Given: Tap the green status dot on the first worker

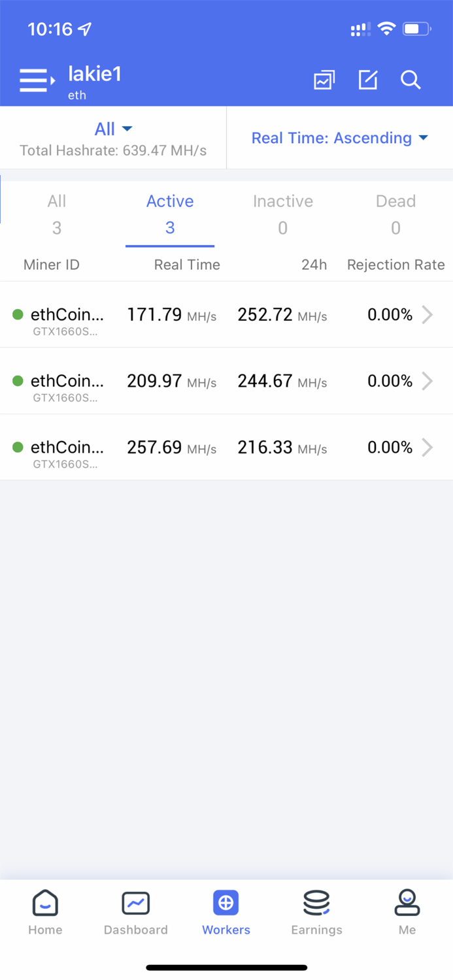Looking at the screenshot, I should point(17,314).
